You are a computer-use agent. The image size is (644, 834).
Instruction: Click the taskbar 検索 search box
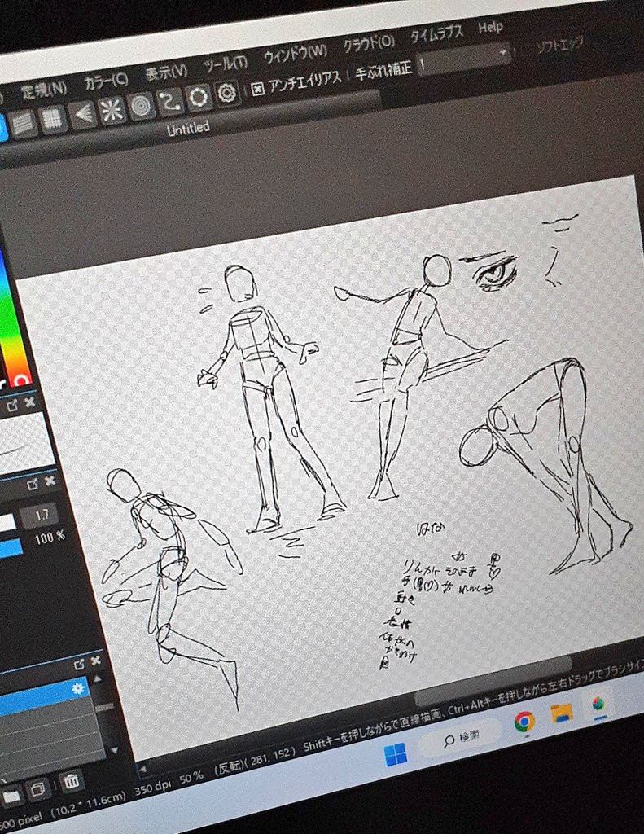click(461, 738)
